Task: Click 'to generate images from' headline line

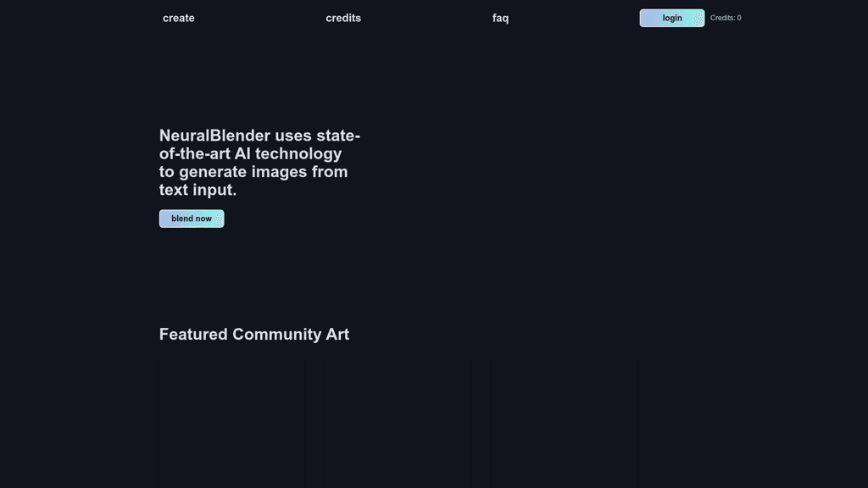Action: [x=253, y=172]
